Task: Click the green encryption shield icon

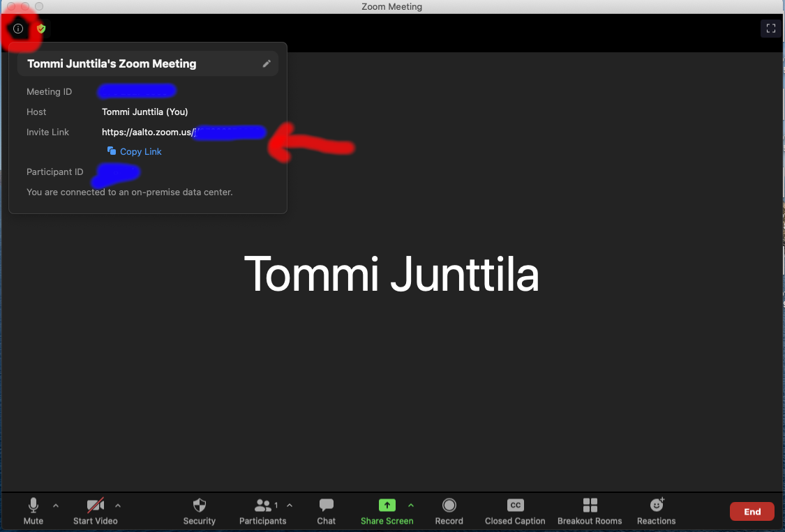Action: tap(41, 29)
